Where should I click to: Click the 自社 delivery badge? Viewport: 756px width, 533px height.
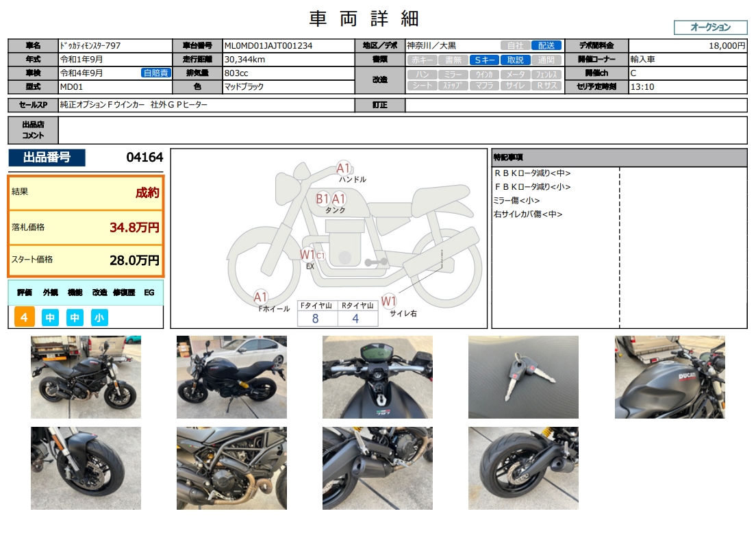pyautogui.click(x=515, y=46)
